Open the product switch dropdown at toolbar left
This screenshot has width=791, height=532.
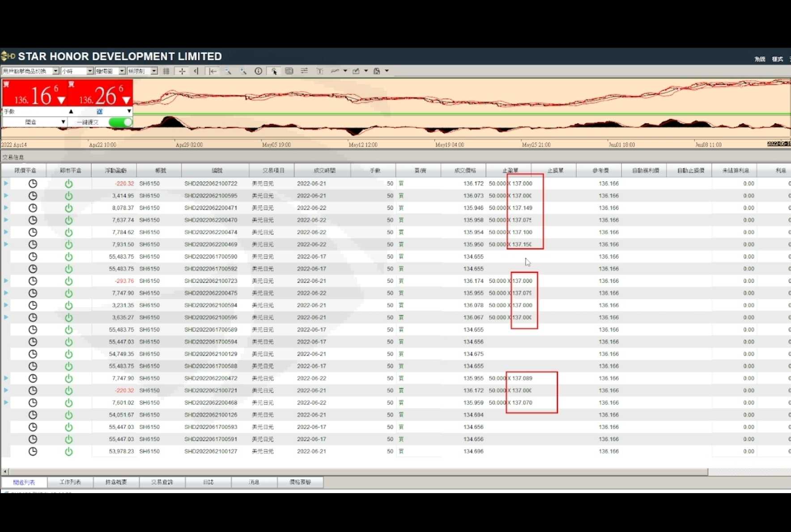[x=55, y=71]
